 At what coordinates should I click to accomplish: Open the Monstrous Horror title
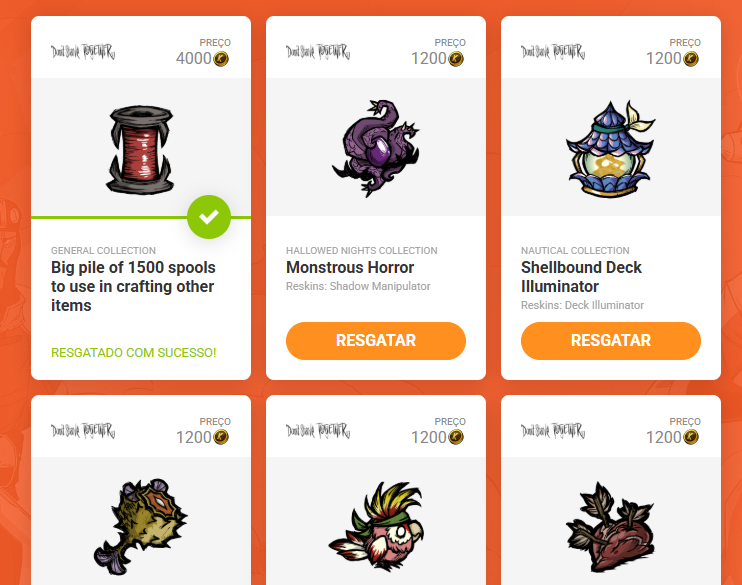coord(350,268)
